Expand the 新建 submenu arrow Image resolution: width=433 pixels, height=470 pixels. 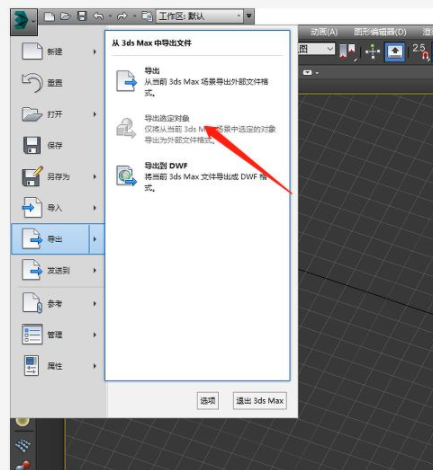[x=95, y=52]
